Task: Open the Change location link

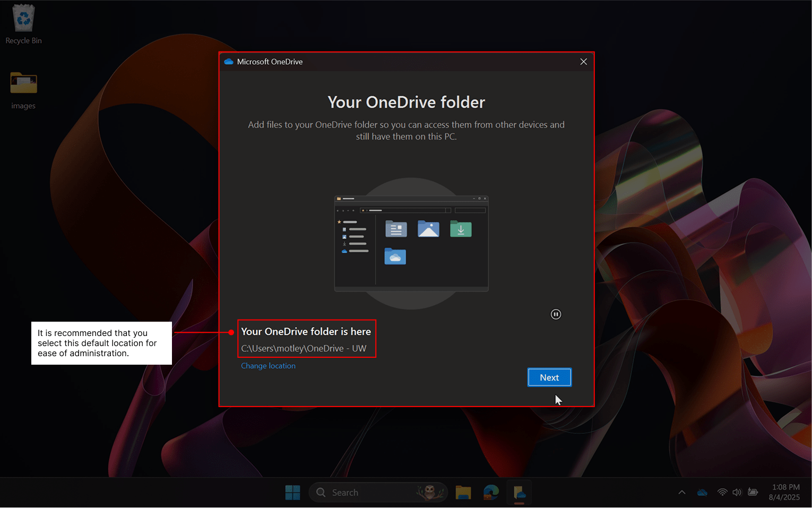Action: click(268, 366)
